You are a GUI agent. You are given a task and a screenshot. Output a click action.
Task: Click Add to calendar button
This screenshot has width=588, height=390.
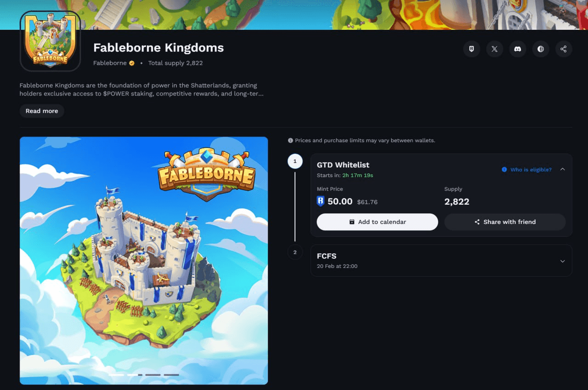pos(377,222)
